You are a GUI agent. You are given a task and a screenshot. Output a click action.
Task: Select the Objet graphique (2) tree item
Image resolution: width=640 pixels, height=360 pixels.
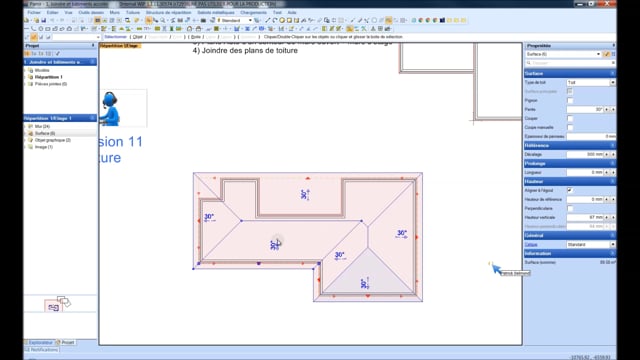click(x=53, y=140)
